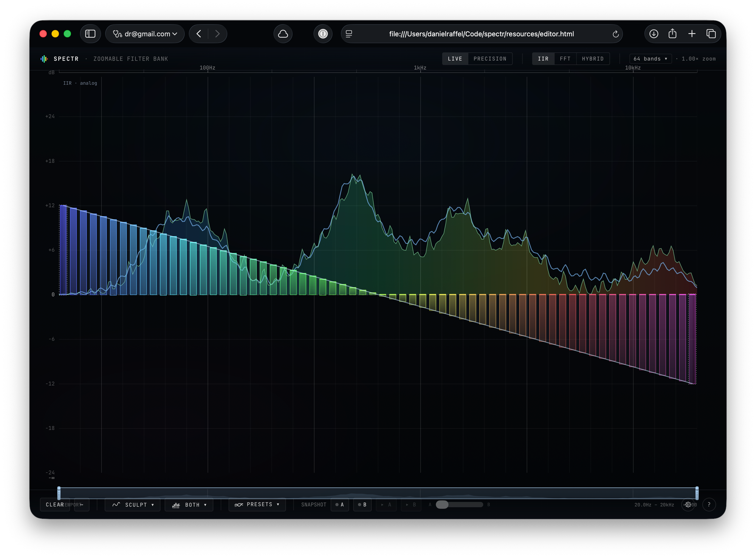
Task: Open the settings gear icon
Action: [x=688, y=505]
